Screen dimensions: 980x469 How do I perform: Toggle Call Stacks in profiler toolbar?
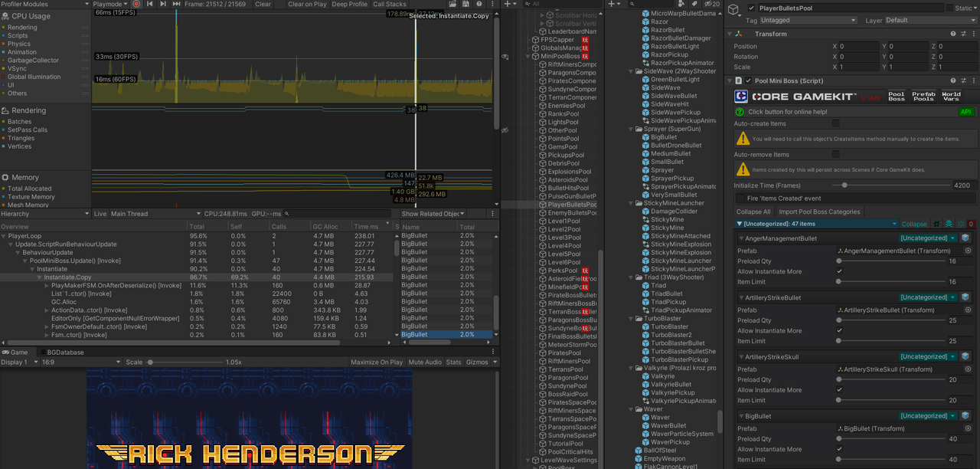click(390, 4)
